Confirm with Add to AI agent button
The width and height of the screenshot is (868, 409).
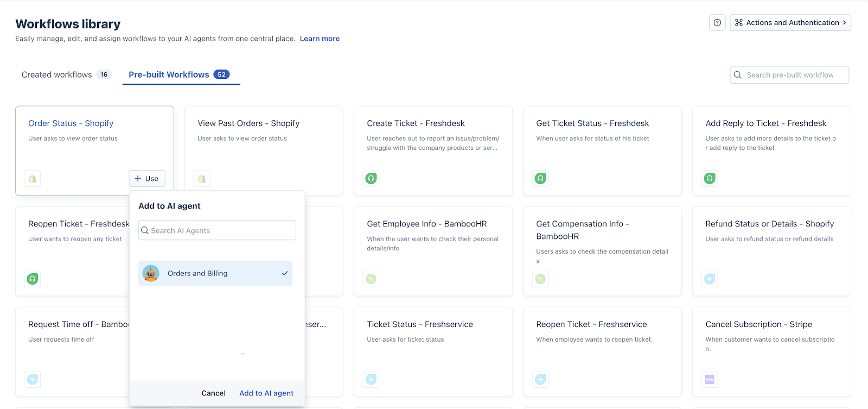click(x=266, y=393)
